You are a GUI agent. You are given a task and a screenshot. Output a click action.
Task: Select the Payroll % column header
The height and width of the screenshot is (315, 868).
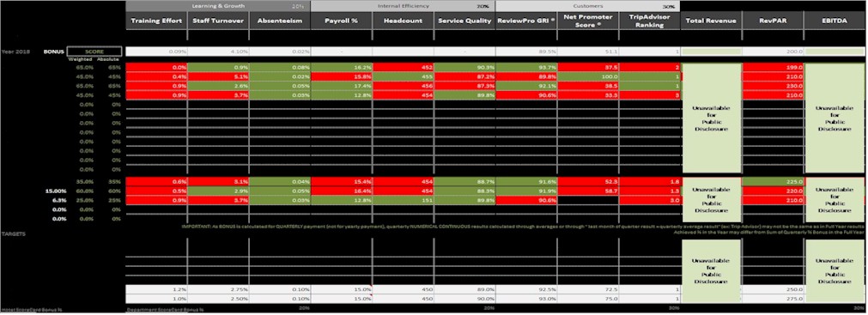click(342, 21)
